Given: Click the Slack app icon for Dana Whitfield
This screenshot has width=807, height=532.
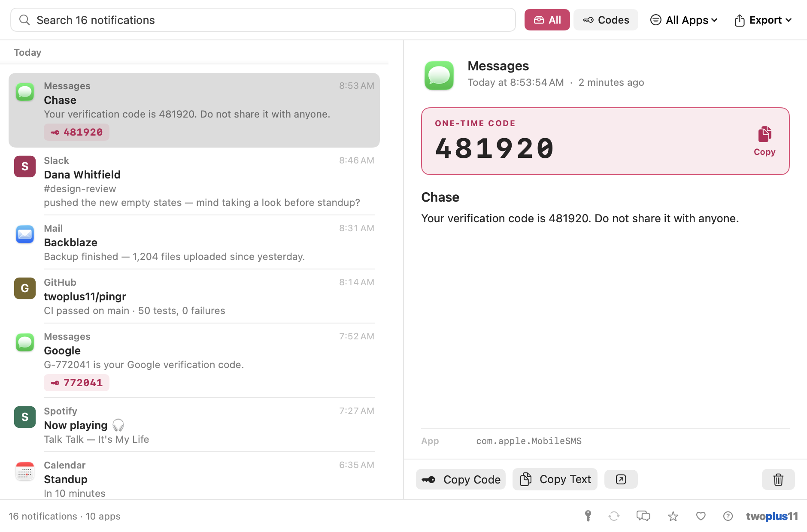Looking at the screenshot, I should click(x=25, y=166).
